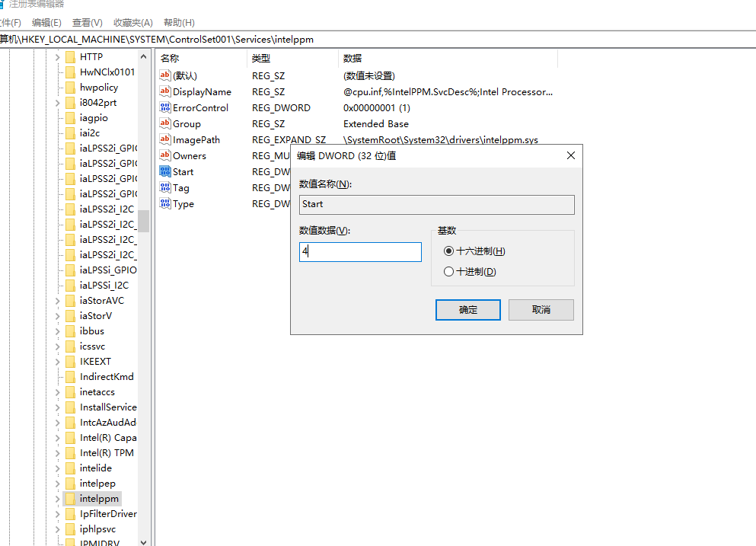Click the DisplayName string value icon
This screenshot has width=756, height=546.
[165, 91]
